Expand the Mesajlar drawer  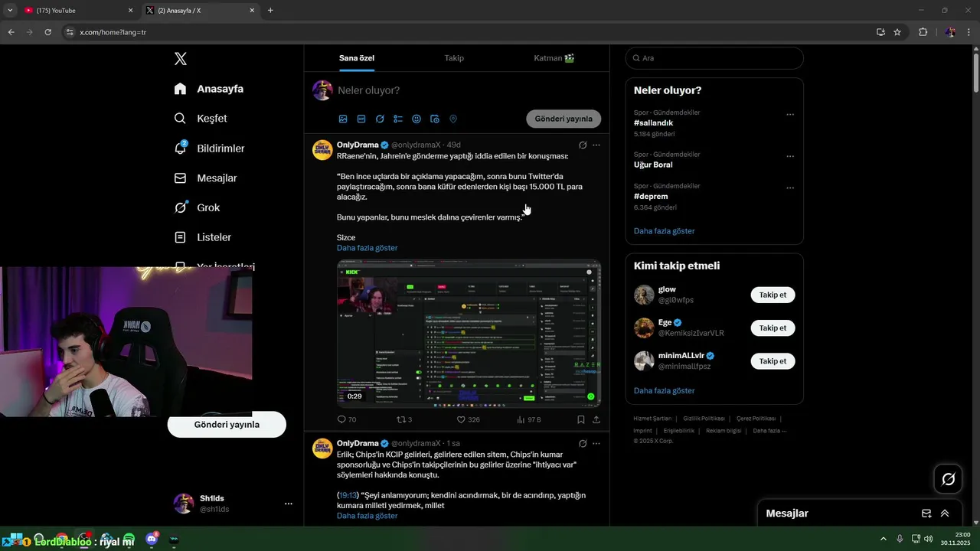pyautogui.click(x=945, y=514)
